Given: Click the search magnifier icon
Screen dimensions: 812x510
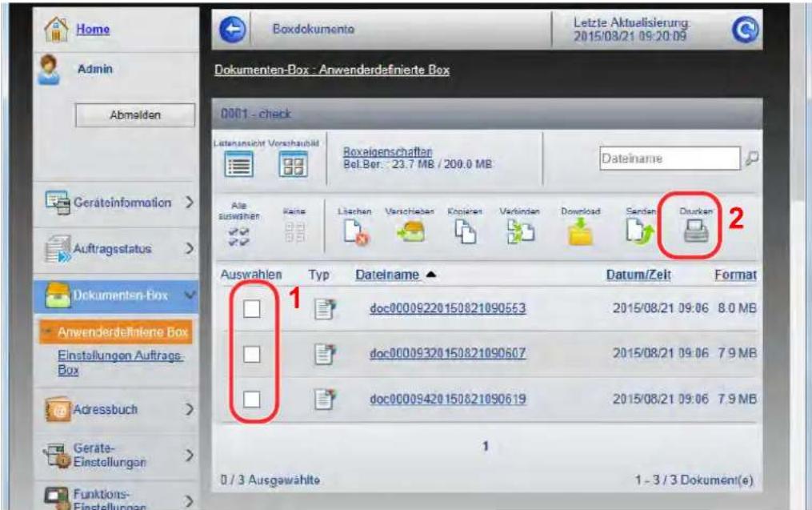Looking at the screenshot, I should (752, 158).
